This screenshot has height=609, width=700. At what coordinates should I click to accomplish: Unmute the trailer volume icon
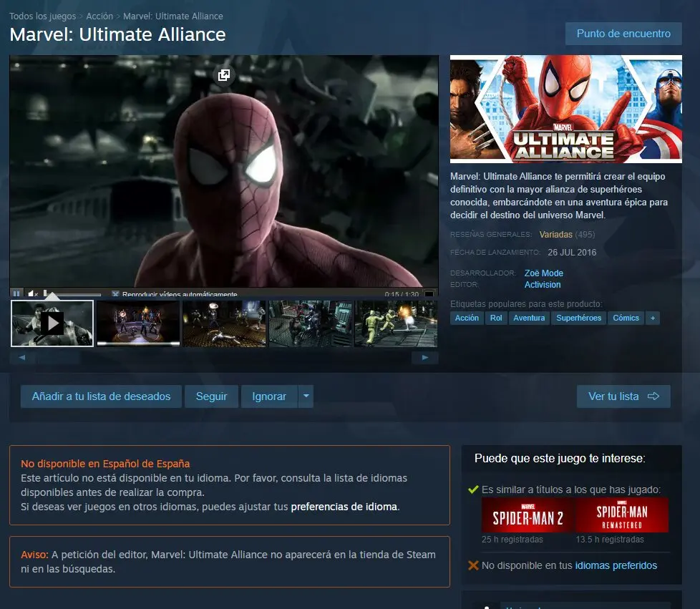tap(33, 294)
